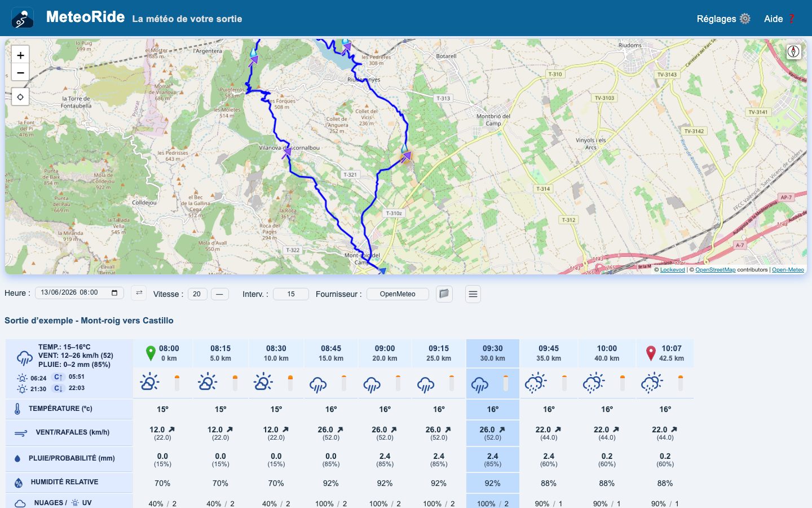Click the wind VENT/RAFALES row icon
The image size is (812, 508).
coord(20,433)
